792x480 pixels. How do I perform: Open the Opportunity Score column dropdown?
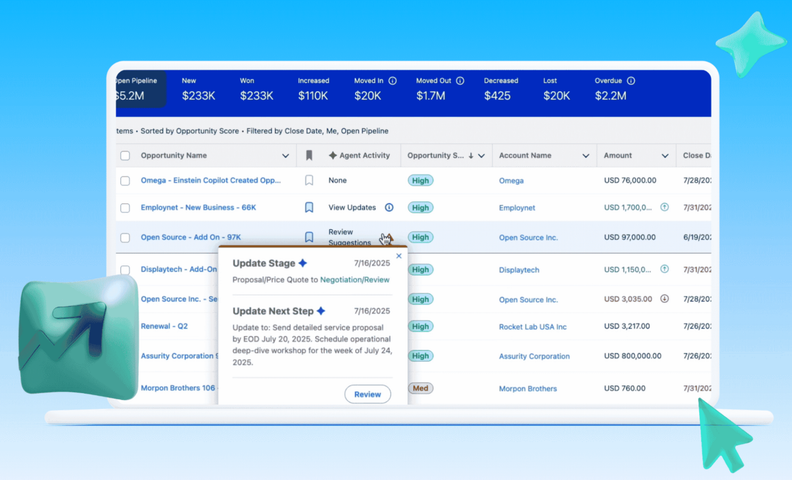pyautogui.click(x=481, y=156)
